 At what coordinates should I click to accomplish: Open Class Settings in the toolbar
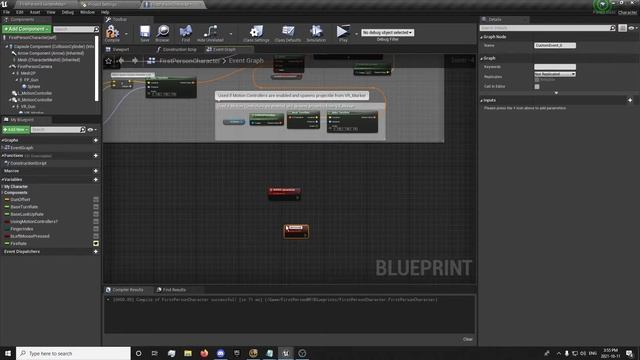click(256, 32)
